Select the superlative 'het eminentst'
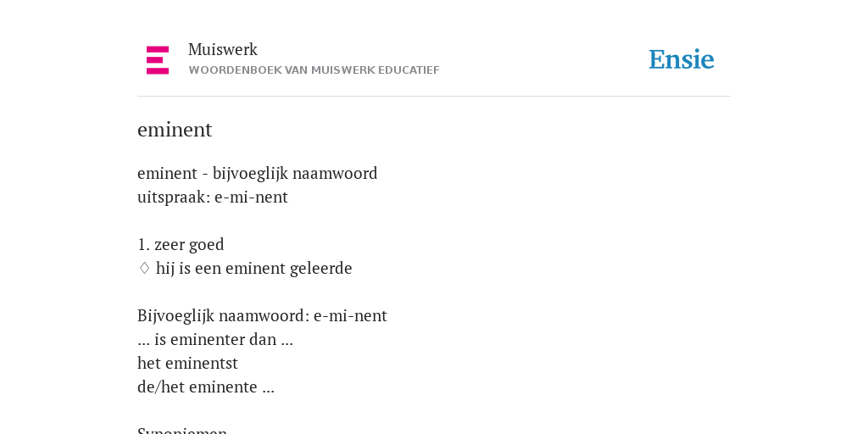Screen dimensions: 868x434 pos(187,364)
